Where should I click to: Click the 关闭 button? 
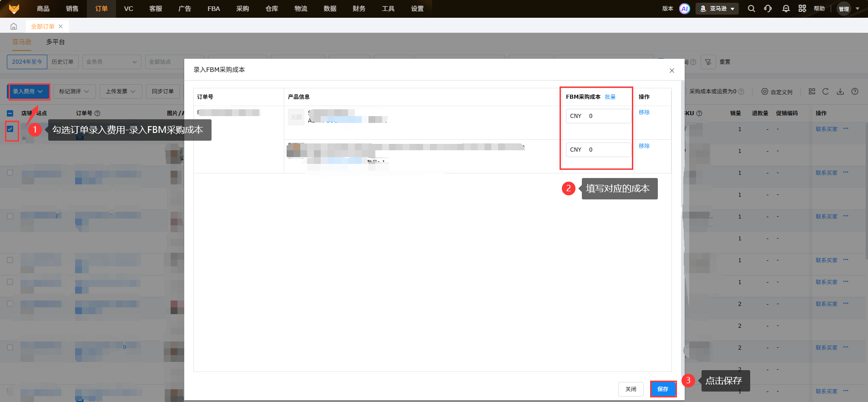(631, 389)
